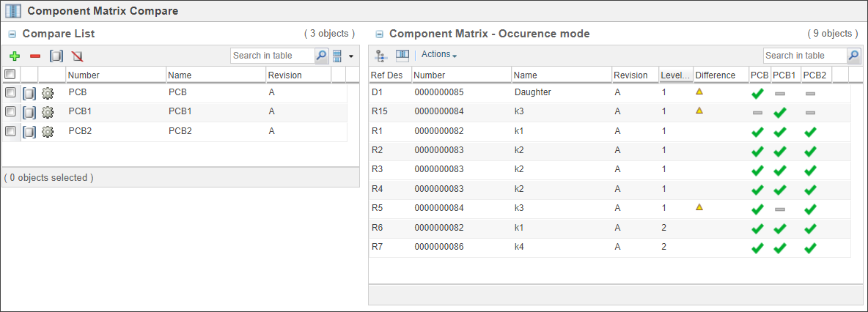Click the table views grid icon
Viewport: 868px width, 312px height.
click(337, 56)
